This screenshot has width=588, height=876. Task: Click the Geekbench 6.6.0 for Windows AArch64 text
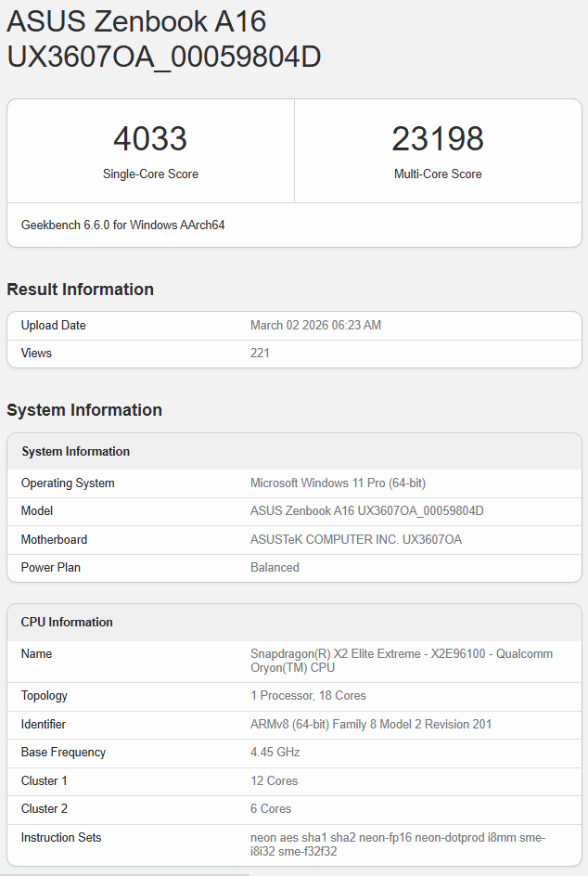coord(123,225)
